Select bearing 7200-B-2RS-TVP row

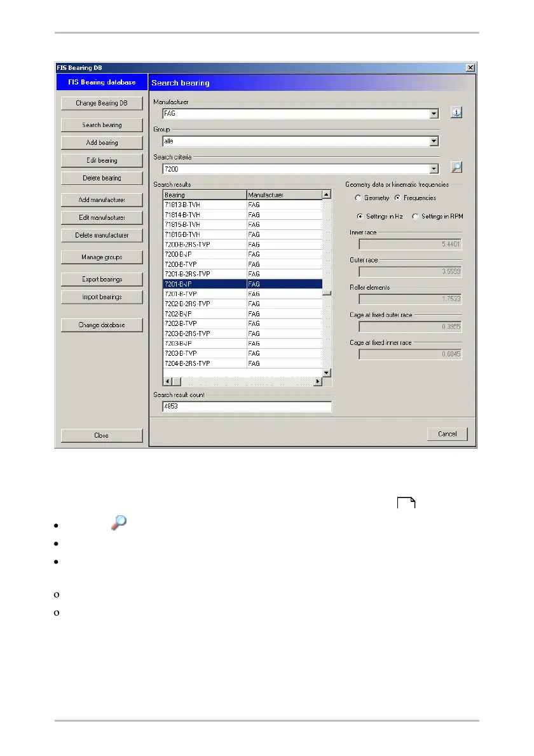point(243,245)
